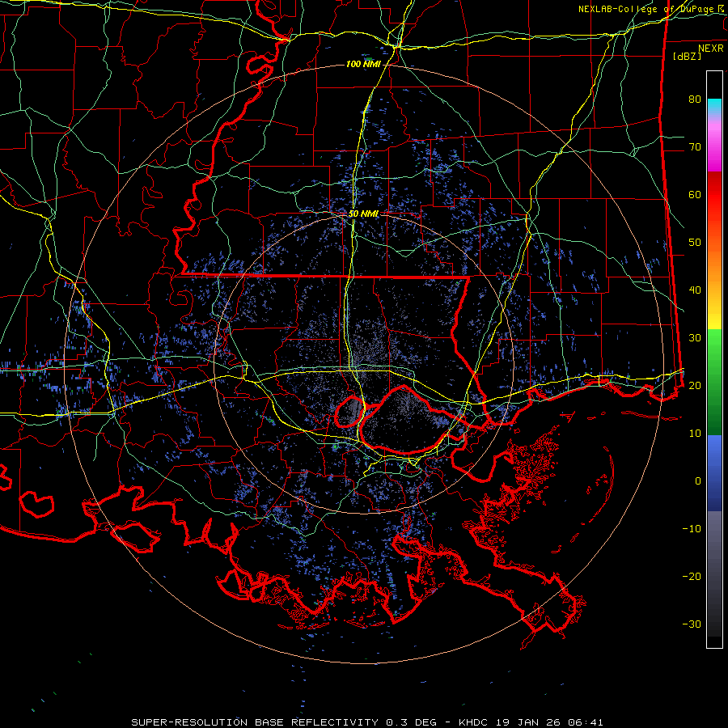Click the -30 value on dBZ scale
Screen dimensions: 728x728
pos(692,624)
